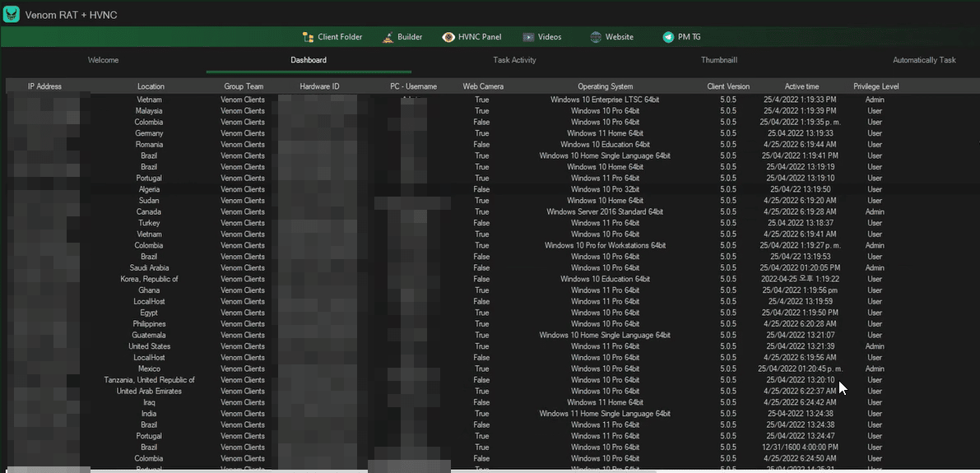The height and width of the screenshot is (473, 980).
Task: Click the Windows 10 Enterprise LTSC 64bit cell
Action: click(x=605, y=100)
